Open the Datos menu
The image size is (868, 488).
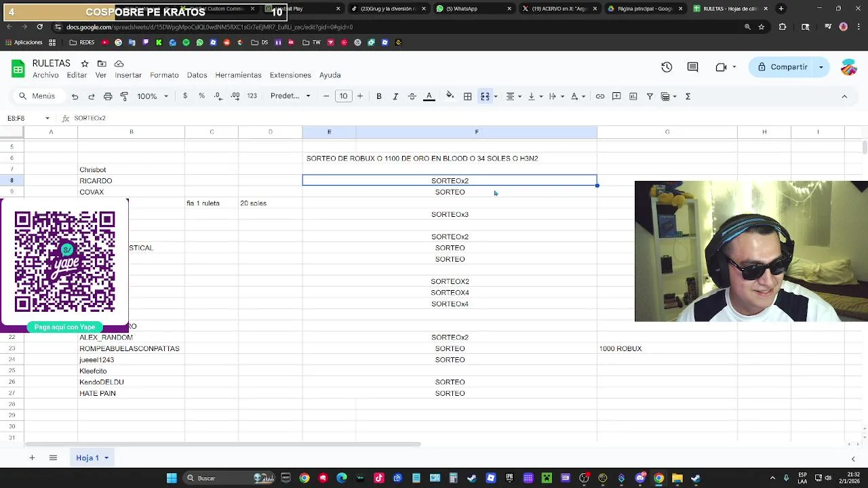[x=197, y=75]
